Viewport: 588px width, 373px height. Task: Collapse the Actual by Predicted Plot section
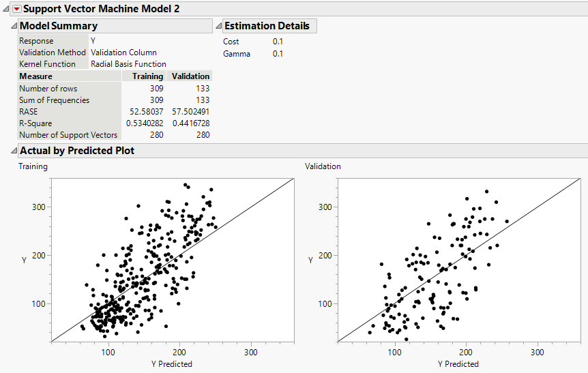point(14,151)
